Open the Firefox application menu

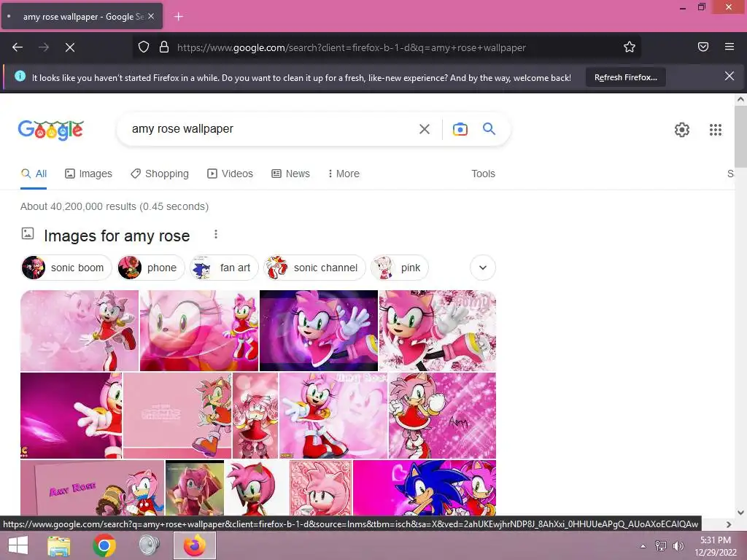tap(729, 47)
